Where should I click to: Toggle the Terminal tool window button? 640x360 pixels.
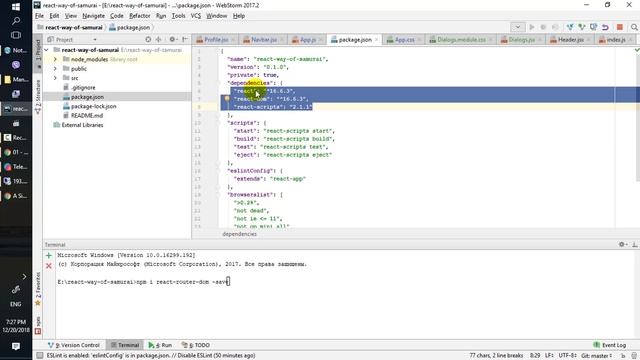(x=125, y=345)
